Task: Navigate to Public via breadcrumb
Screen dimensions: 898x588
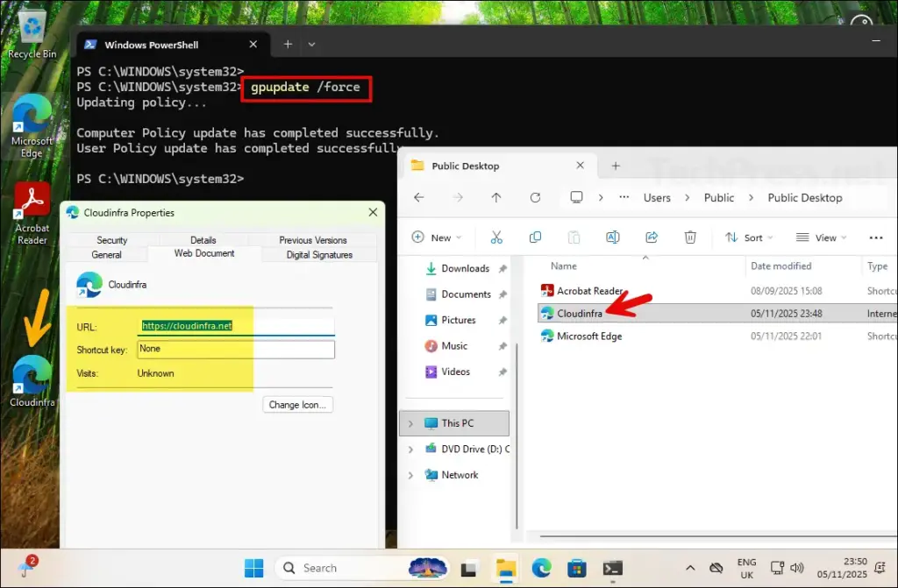Action: (719, 198)
